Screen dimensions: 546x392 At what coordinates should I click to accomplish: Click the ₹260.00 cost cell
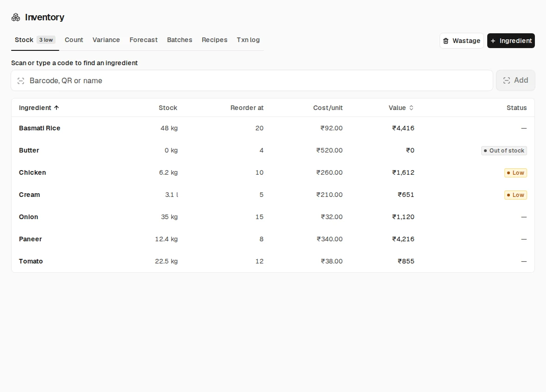(329, 172)
